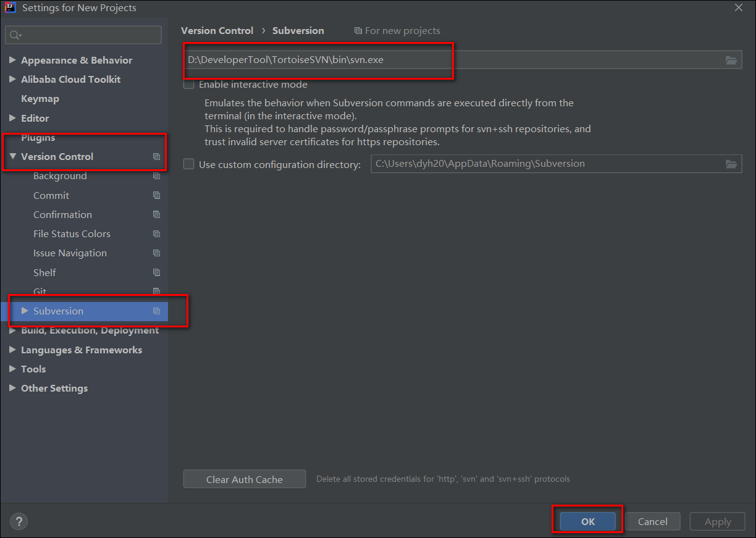Click the Cancel button

click(653, 521)
